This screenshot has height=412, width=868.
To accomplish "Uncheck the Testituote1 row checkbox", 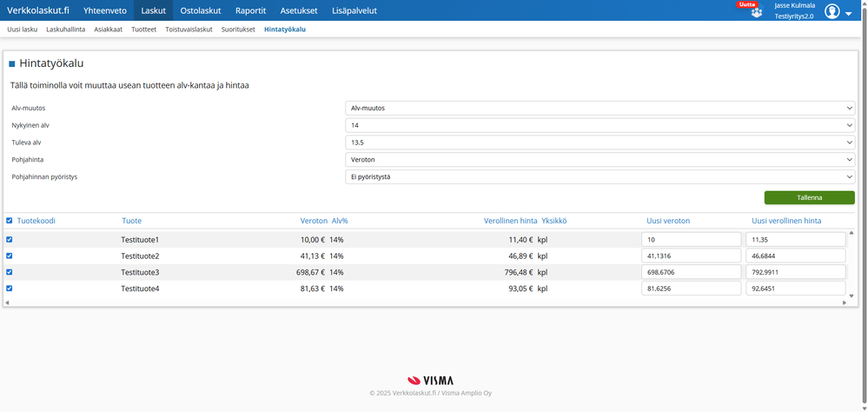I will [x=9, y=240].
